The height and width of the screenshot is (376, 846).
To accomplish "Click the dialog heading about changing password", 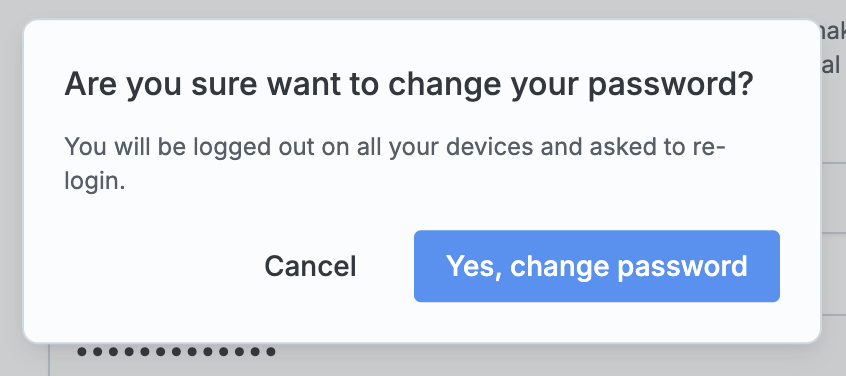I will (408, 85).
